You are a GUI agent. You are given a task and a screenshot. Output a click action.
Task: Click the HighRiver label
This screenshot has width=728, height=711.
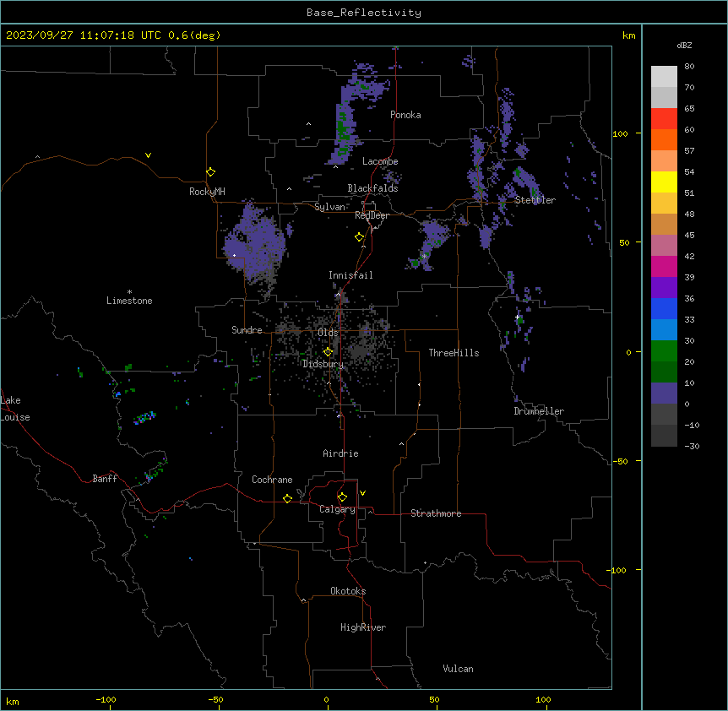click(363, 627)
